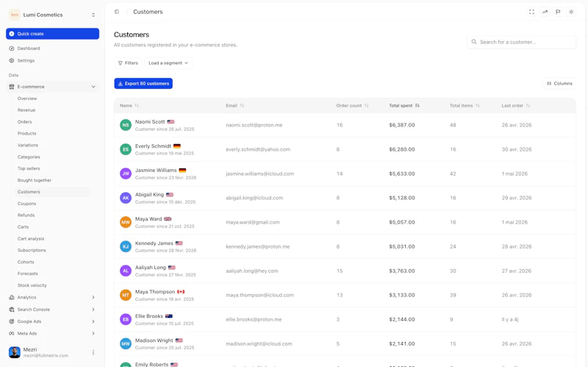
Task: Click Ellie Brooks EB avatar
Action: point(126,319)
